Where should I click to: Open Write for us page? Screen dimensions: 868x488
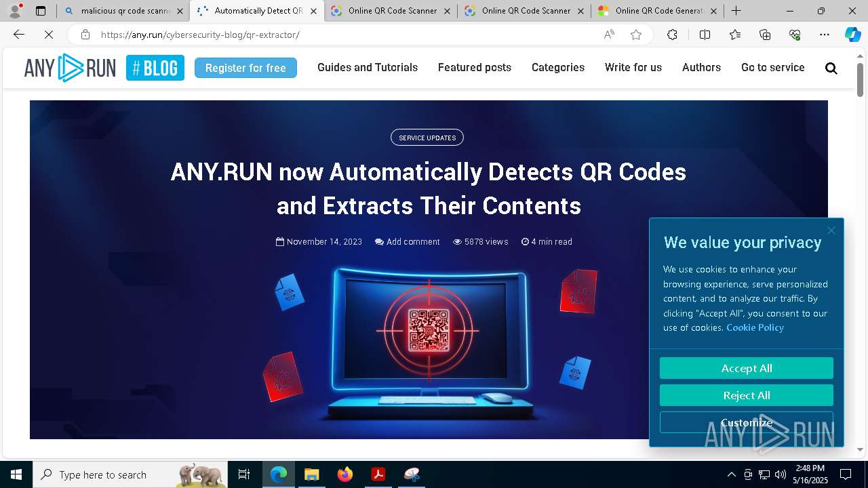pos(633,68)
